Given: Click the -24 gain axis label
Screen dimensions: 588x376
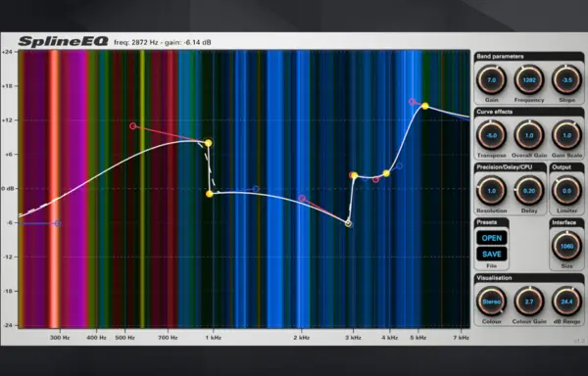Looking at the screenshot, I should coord(9,325).
